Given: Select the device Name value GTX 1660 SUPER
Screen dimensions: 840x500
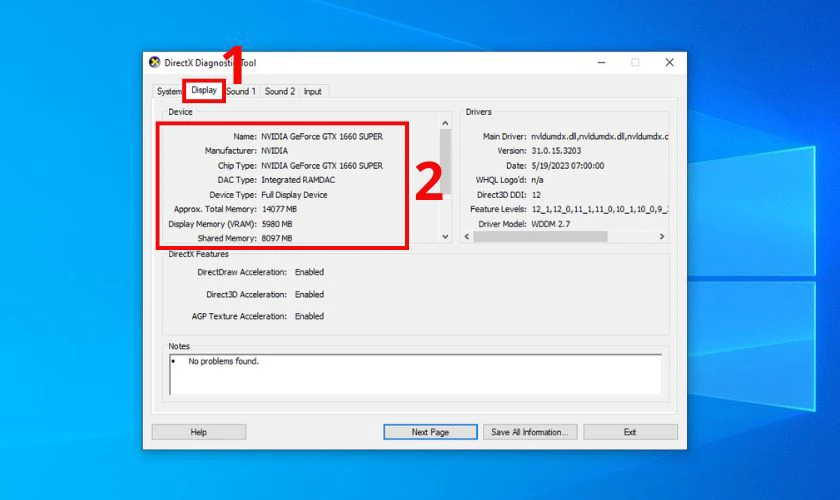Looking at the screenshot, I should (x=321, y=137).
